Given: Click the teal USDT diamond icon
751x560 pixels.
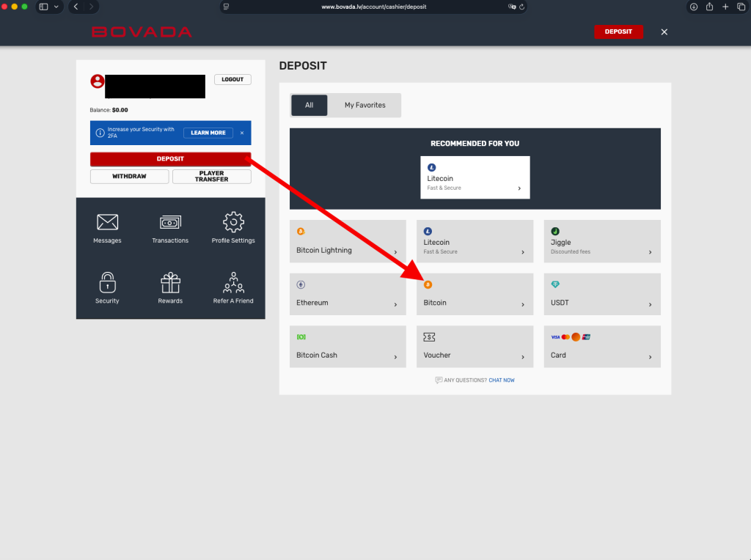Looking at the screenshot, I should point(555,284).
